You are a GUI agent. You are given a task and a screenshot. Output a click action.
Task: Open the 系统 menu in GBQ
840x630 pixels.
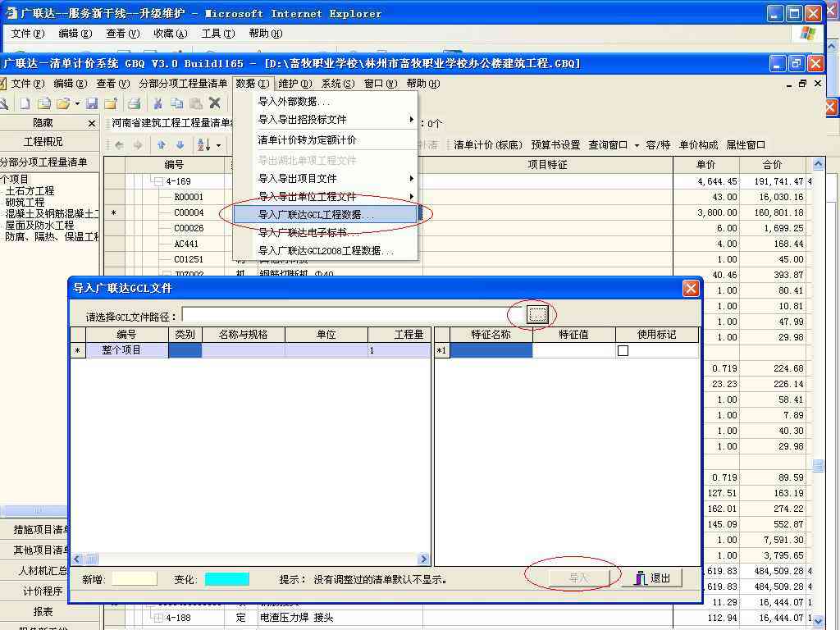[337, 84]
